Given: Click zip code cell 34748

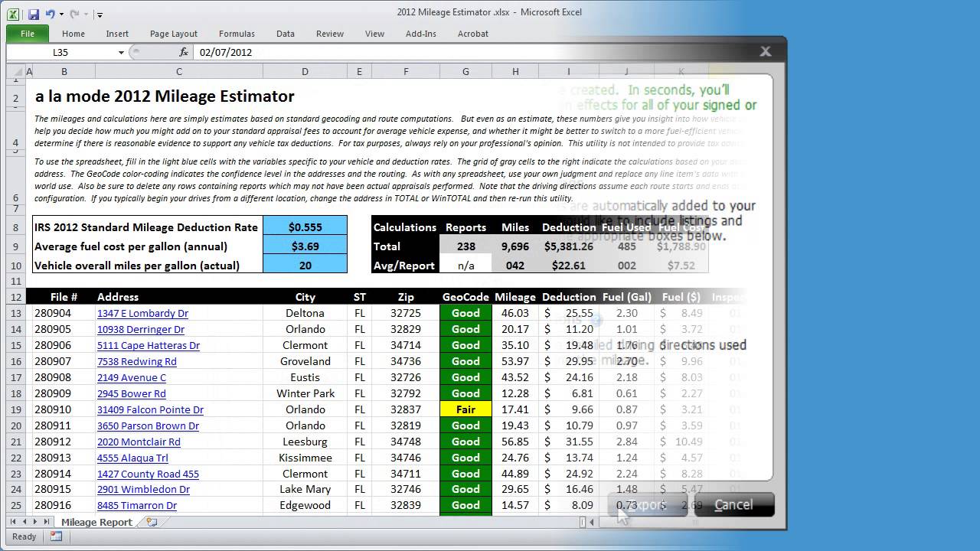Looking at the screenshot, I should [x=406, y=442].
